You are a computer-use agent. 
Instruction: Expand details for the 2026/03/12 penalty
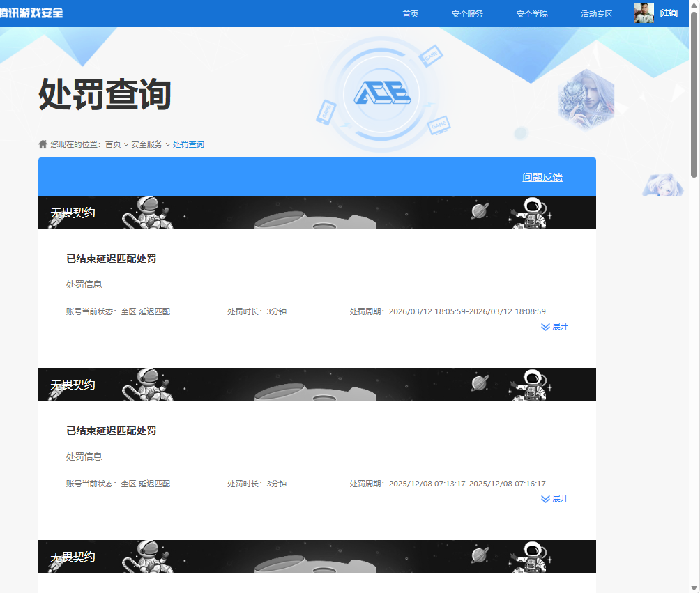554,327
